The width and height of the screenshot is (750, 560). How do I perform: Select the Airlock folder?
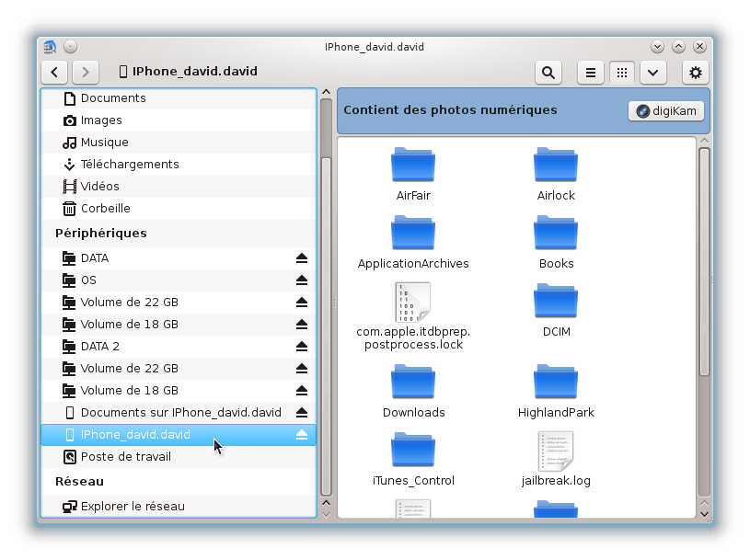click(x=556, y=175)
